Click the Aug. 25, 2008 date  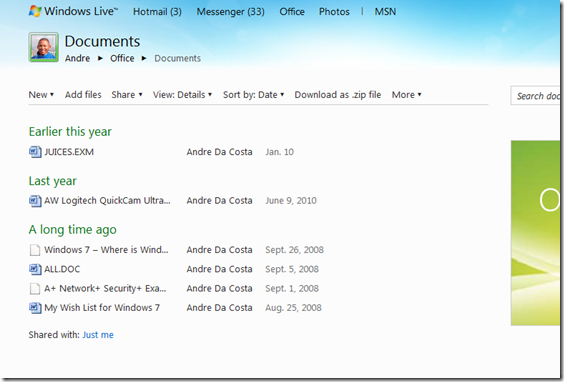pyautogui.click(x=294, y=308)
